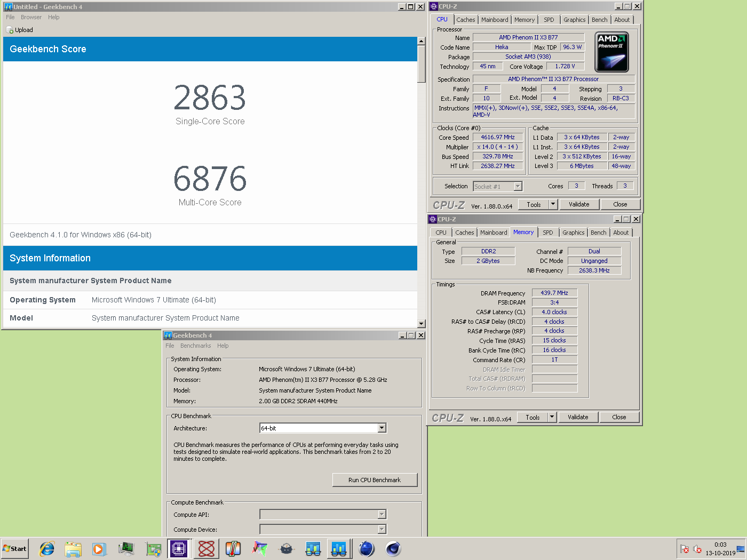
Task: Click the Multiplier field x 14.0 ( 4 - 14 )
Action: (x=498, y=147)
